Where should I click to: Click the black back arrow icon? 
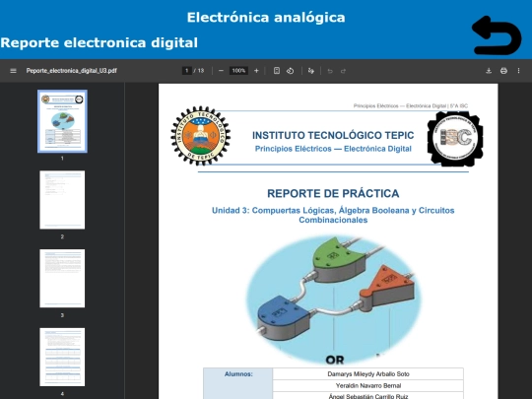point(497,35)
